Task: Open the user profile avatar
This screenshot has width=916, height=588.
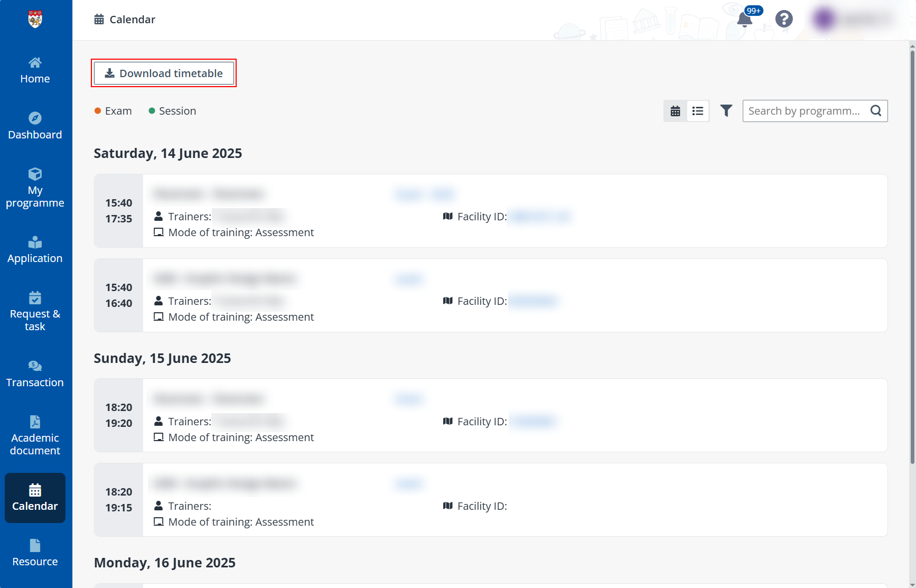Action: [x=824, y=19]
